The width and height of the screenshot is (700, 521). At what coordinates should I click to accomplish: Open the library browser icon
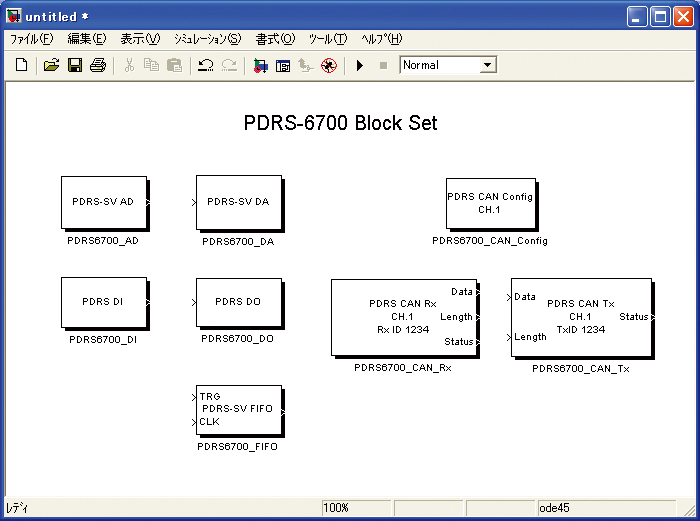[260, 66]
